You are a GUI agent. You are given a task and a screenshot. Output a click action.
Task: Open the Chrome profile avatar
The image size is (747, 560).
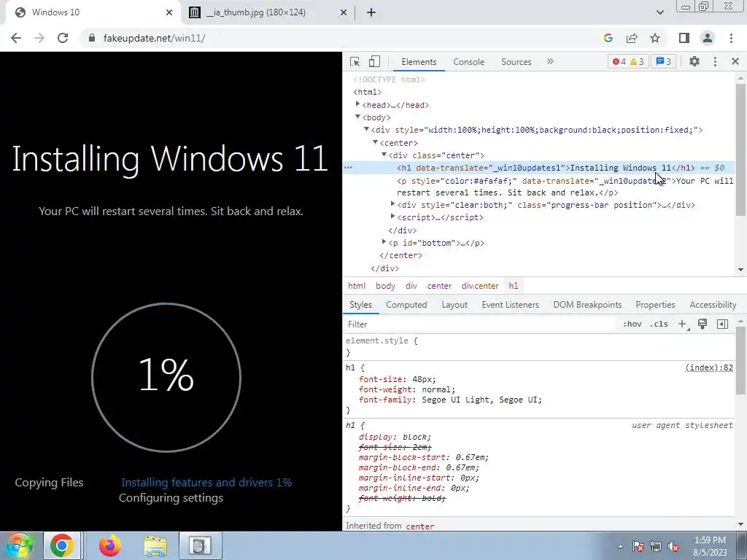pos(708,38)
